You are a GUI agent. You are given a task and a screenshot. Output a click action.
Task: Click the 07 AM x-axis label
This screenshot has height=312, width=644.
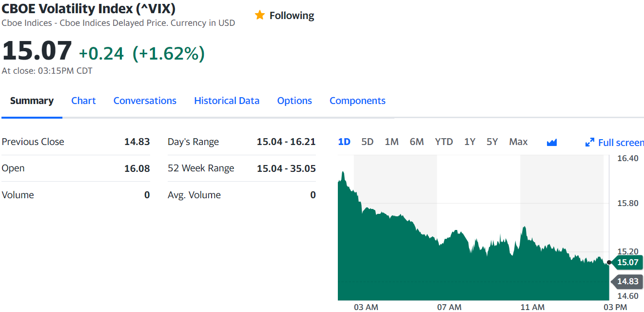point(449,307)
